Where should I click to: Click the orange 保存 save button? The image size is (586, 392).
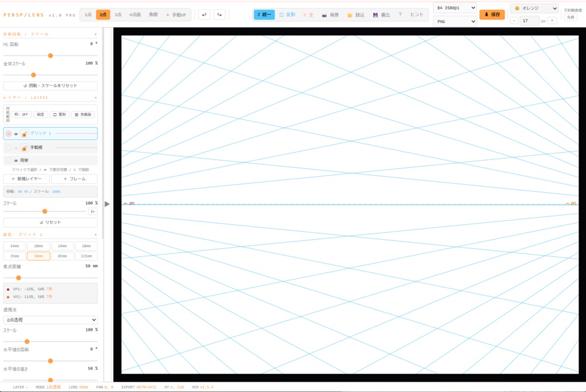[x=492, y=14]
